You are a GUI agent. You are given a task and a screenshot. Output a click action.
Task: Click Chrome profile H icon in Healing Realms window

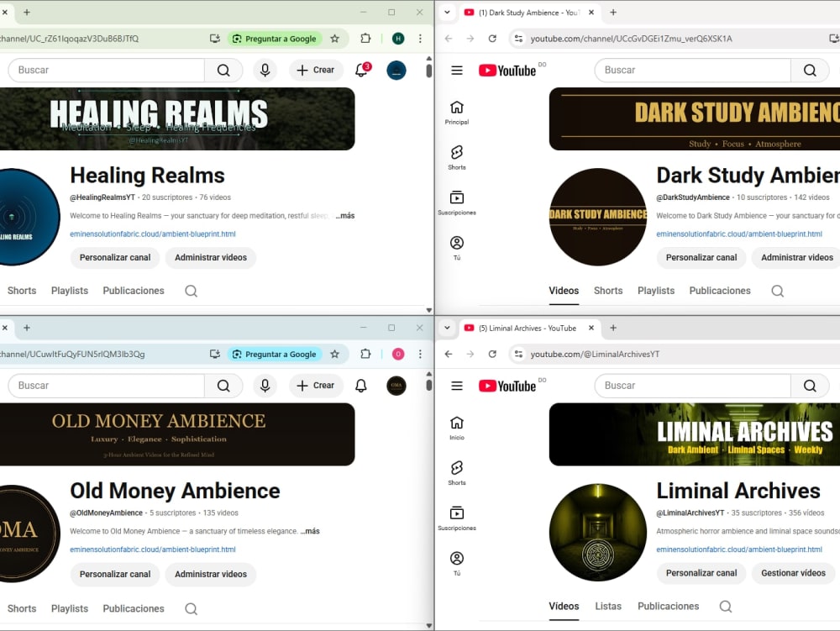pyautogui.click(x=398, y=39)
